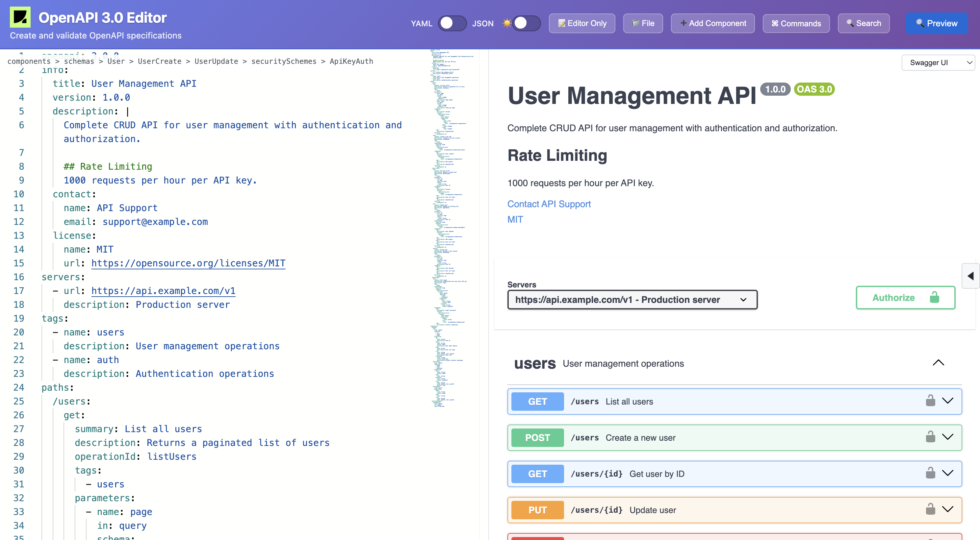The height and width of the screenshot is (540, 980).
Task: Open the Search tool
Action: tap(864, 23)
